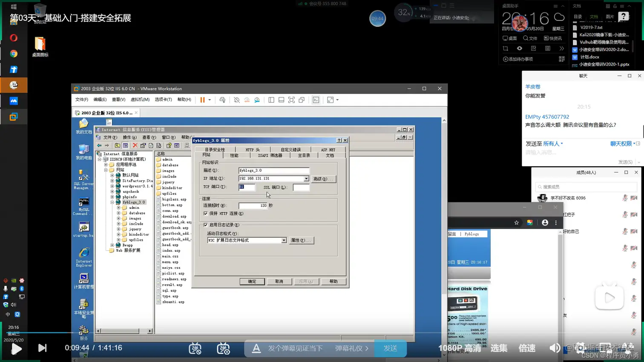The width and height of the screenshot is (644, 362).
Task: Open IP 地址 dropdown list
Action: coord(306,179)
